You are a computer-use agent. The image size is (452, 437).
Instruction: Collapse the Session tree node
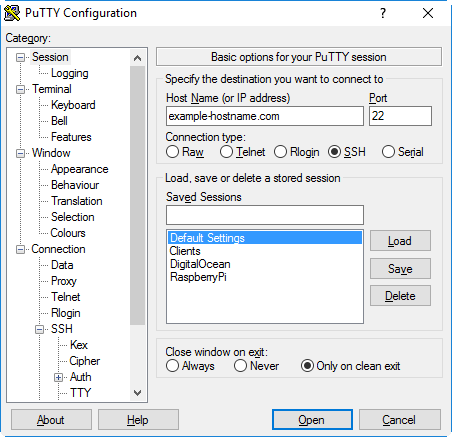tap(20, 57)
